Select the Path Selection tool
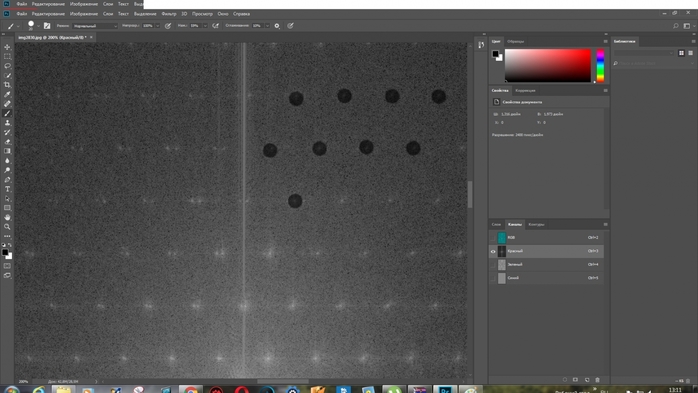 [x=7, y=199]
